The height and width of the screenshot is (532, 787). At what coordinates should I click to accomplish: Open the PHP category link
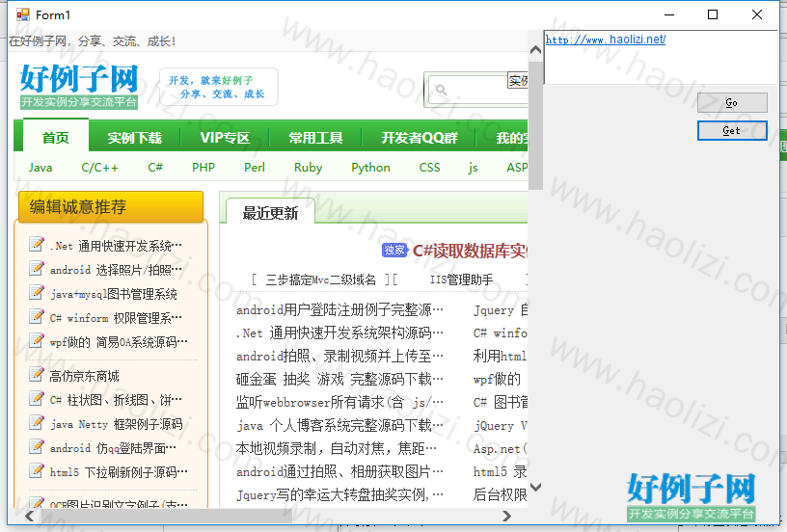[204, 168]
